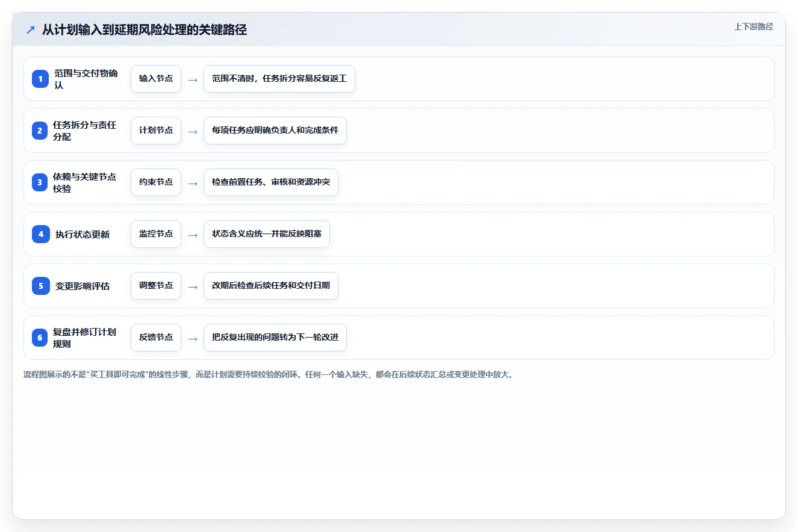Viewport: 798px width, 532px height.
Task: Click the step title 变更影响评估
Action: [x=83, y=286]
